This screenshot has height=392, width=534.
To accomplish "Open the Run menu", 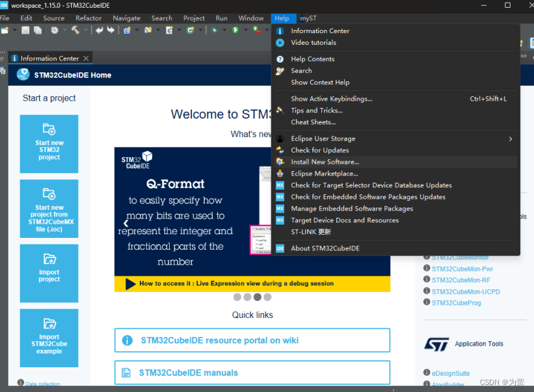I will tap(221, 18).
